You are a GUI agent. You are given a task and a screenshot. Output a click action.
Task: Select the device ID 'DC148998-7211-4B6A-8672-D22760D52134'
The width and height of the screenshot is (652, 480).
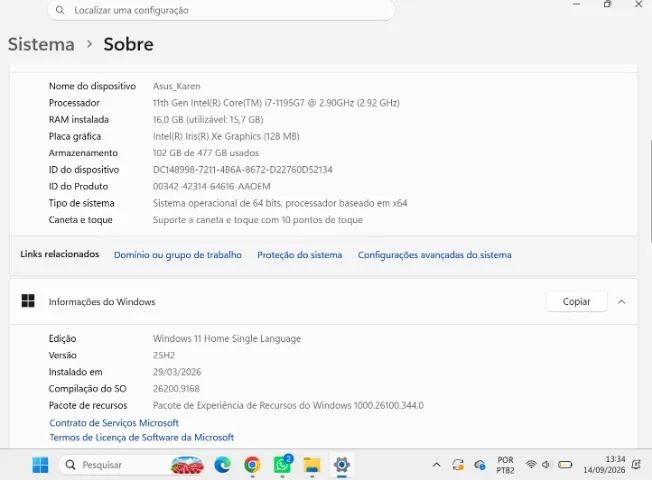(x=242, y=170)
